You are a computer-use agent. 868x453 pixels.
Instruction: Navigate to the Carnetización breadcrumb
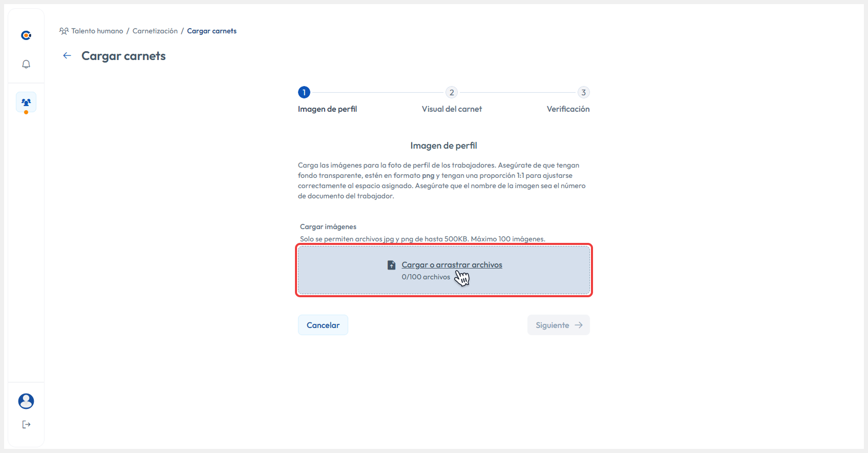click(155, 31)
